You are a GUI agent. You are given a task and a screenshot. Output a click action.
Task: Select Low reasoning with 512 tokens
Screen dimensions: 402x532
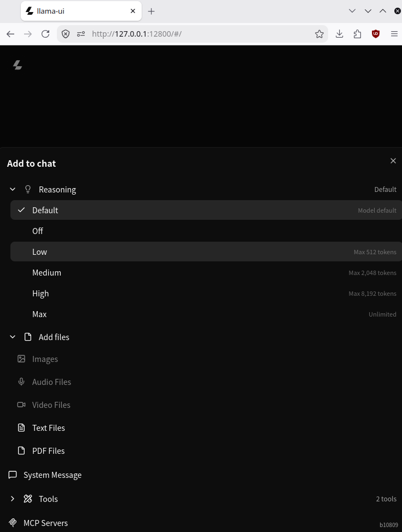[206, 252]
